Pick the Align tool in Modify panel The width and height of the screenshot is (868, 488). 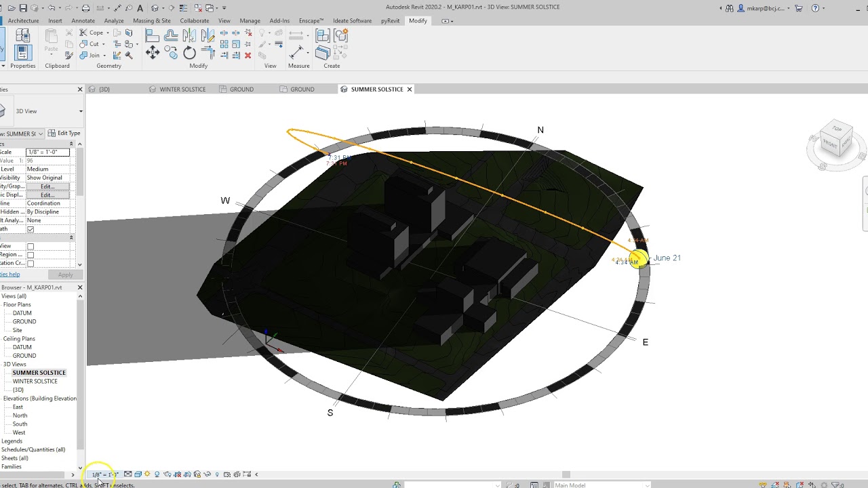[x=153, y=36]
